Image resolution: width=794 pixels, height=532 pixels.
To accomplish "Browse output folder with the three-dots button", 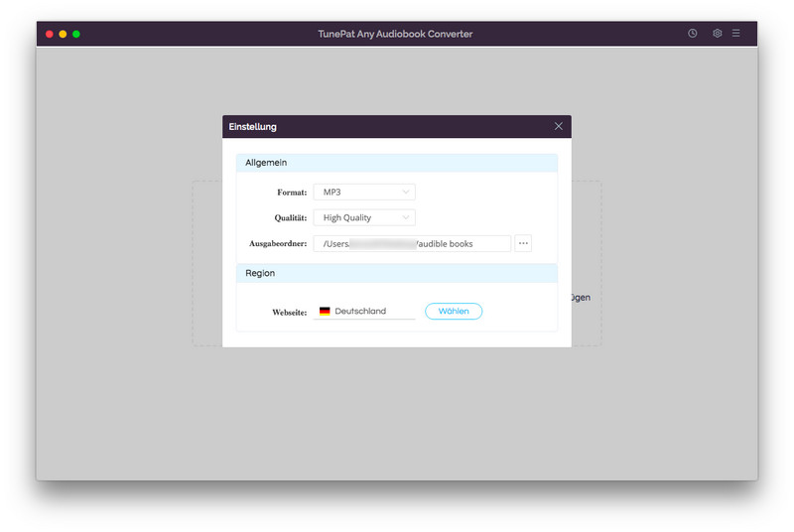I will coord(523,243).
